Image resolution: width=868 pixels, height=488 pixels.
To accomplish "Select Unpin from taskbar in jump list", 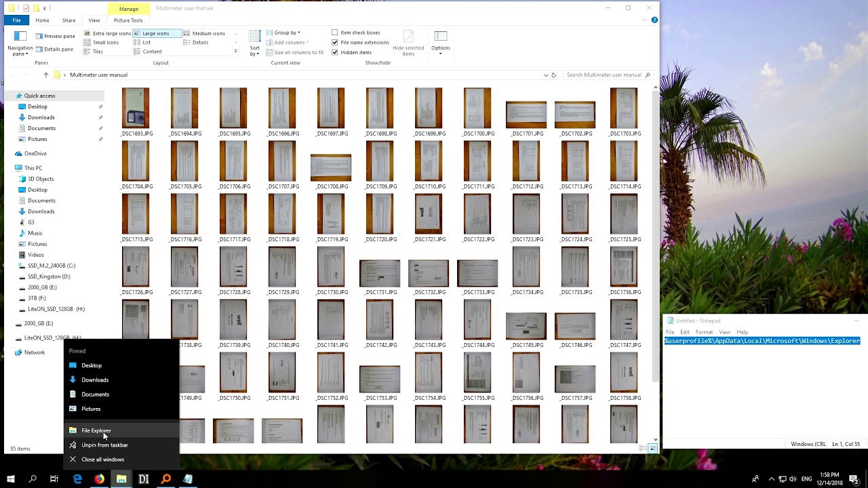I will click(x=122, y=445).
